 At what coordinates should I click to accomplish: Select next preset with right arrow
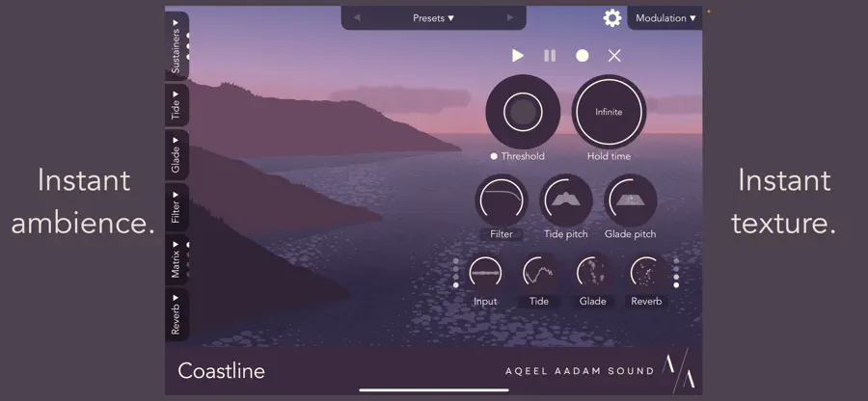pyautogui.click(x=510, y=17)
